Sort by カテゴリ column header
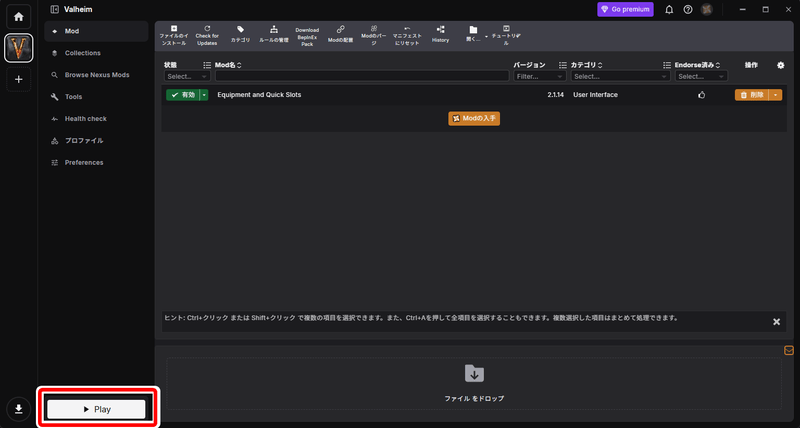This screenshot has height=428, width=800. (586, 65)
